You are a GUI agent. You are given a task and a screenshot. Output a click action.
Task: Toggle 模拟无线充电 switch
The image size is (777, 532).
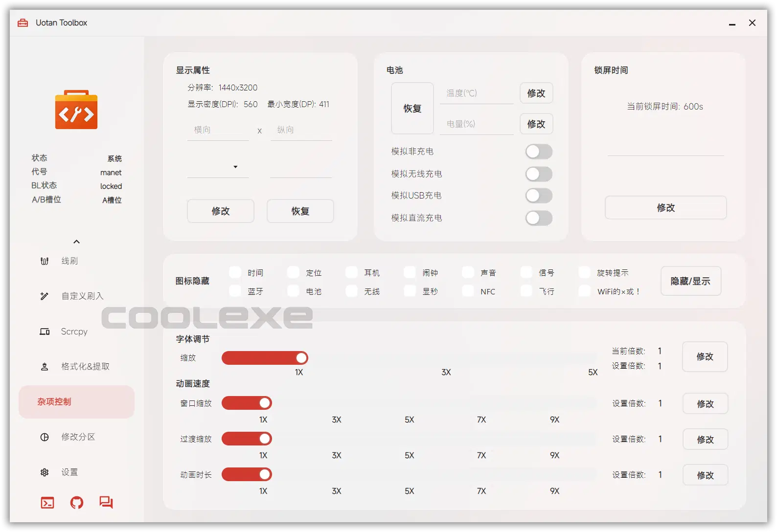pyautogui.click(x=539, y=174)
